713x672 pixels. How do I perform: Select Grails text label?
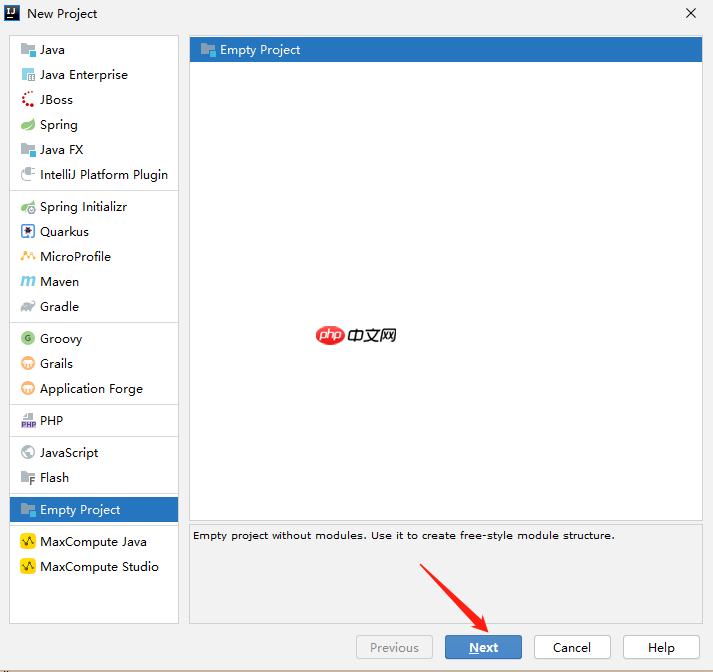pos(56,363)
